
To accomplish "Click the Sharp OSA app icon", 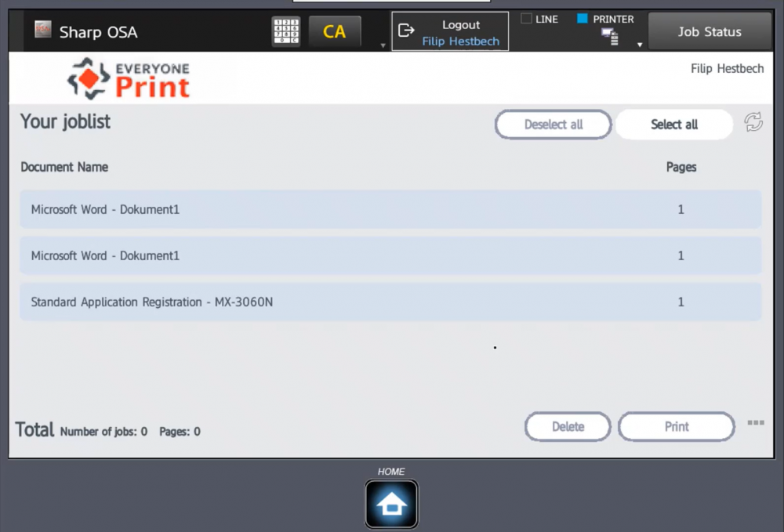I will (42, 31).
